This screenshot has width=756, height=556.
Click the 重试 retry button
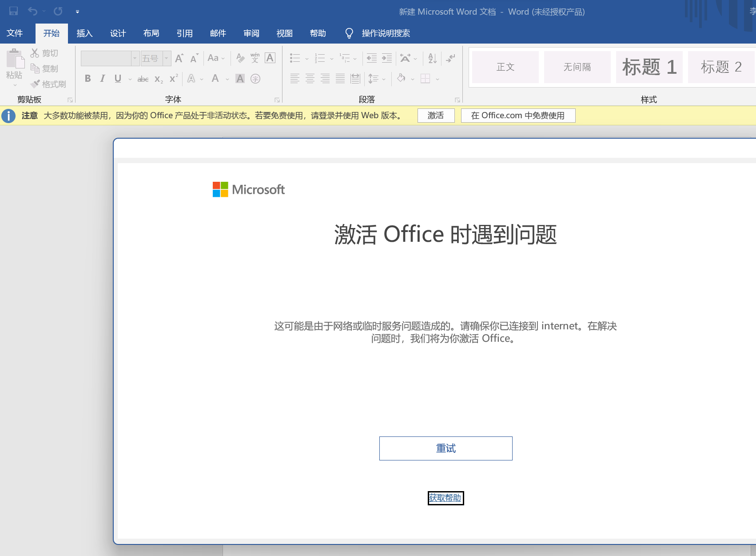click(446, 448)
